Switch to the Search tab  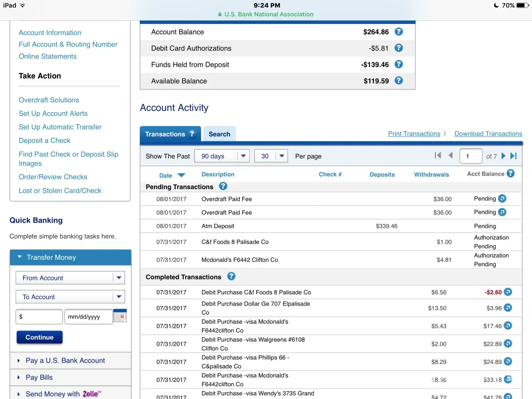pyautogui.click(x=219, y=134)
